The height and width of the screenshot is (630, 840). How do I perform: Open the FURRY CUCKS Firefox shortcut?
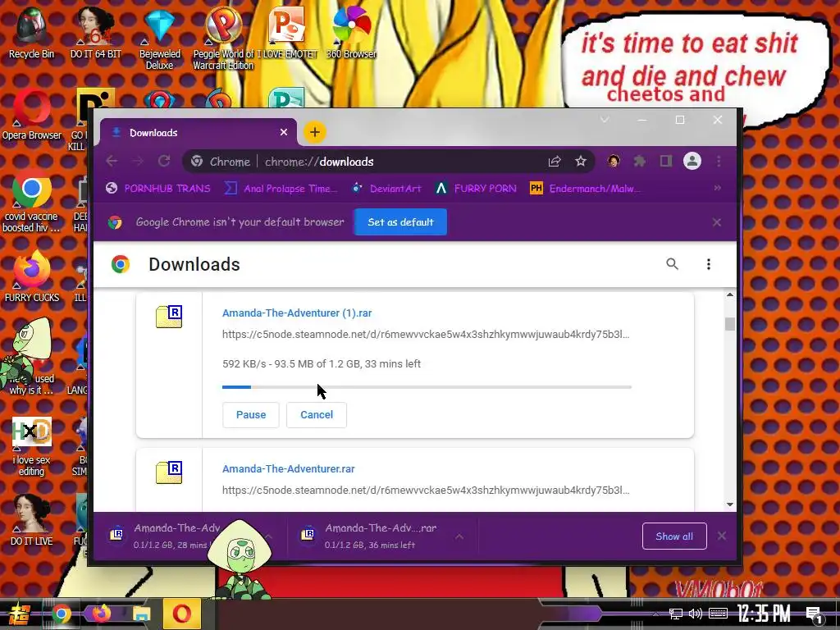point(32,276)
